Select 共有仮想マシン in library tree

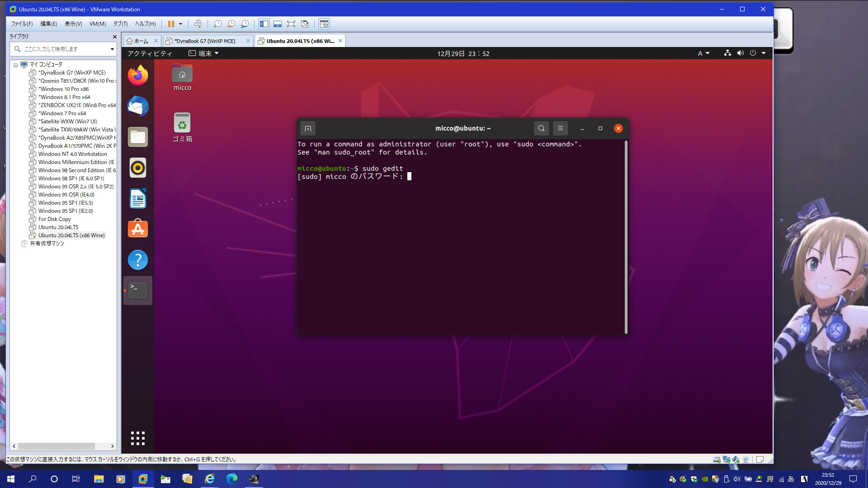(x=47, y=244)
